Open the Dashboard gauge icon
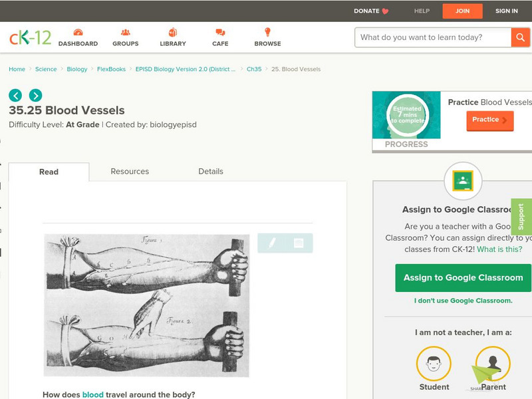The width and height of the screenshot is (532, 399). click(78, 33)
